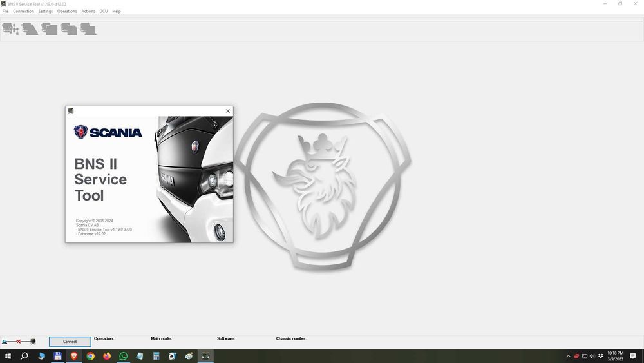Click the "Database v12.02" text
This screenshot has height=363, width=644.
[91, 234]
